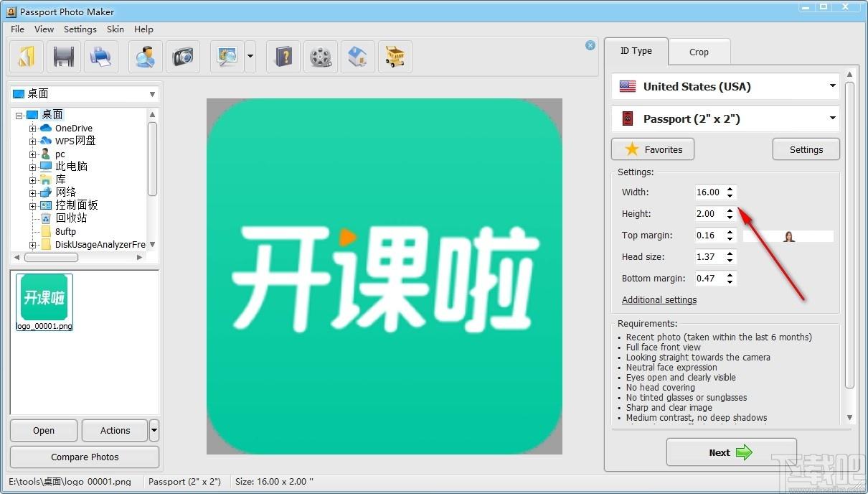Click the Actions button
The width and height of the screenshot is (868, 494).
coord(115,431)
